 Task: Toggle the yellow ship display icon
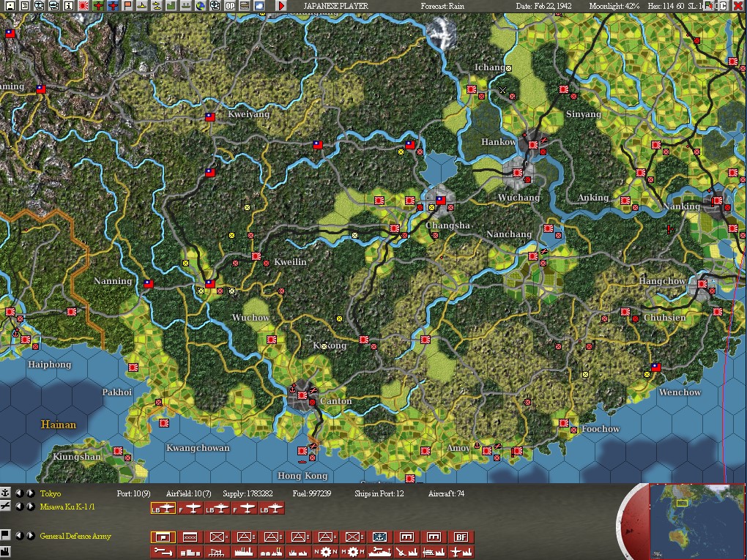(x=141, y=6)
